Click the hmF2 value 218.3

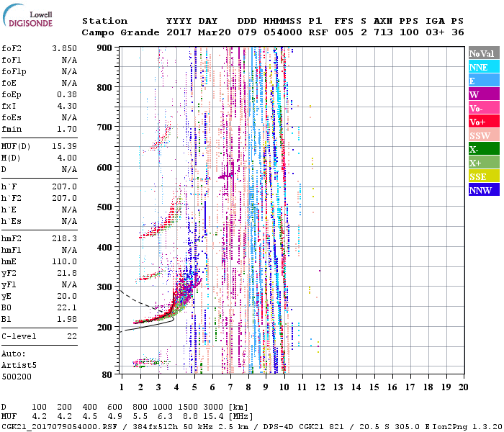point(64,238)
